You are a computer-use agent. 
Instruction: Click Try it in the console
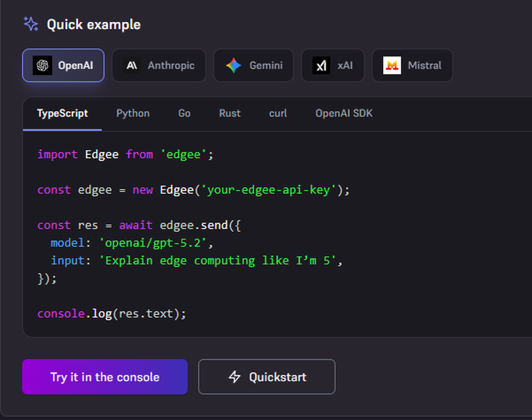pyautogui.click(x=104, y=377)
